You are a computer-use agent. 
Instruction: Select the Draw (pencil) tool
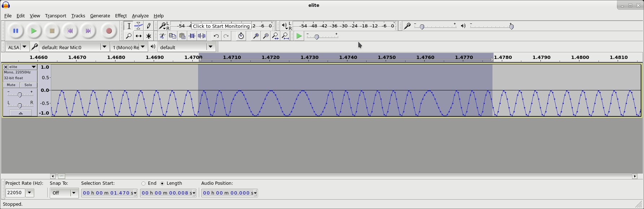click(x=148, y=26)
